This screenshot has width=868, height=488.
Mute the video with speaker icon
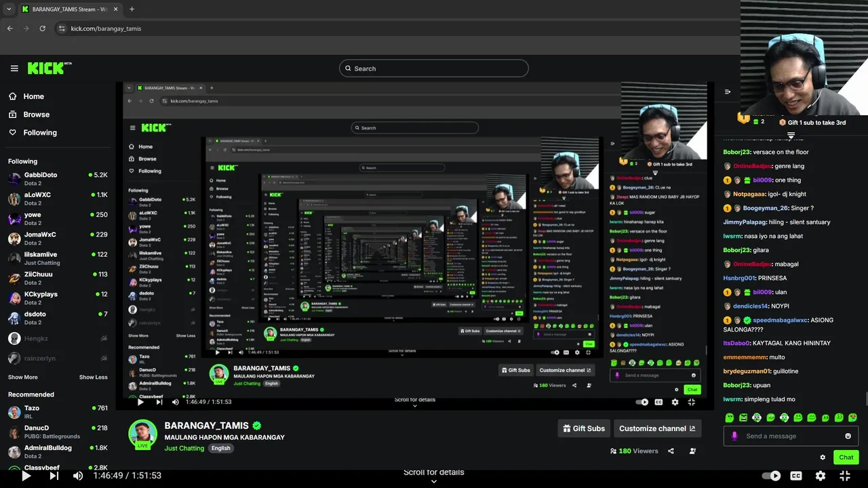click(x=78, y=476)
